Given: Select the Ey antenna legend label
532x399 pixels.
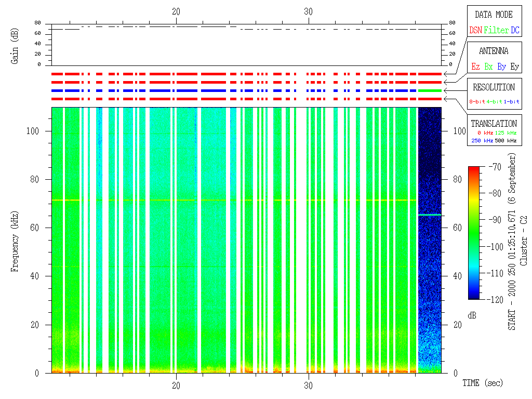Looking at the screenshot, I should tap(514, 67).
